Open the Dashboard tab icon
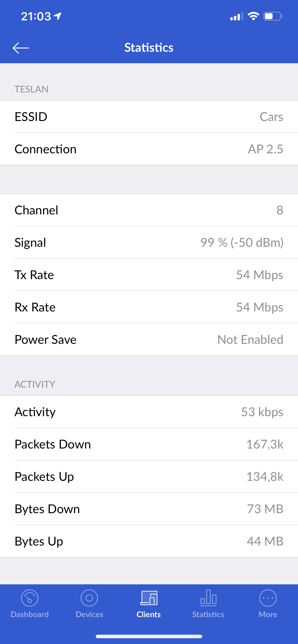The image size is (298, 644). [x=30, y=598]
